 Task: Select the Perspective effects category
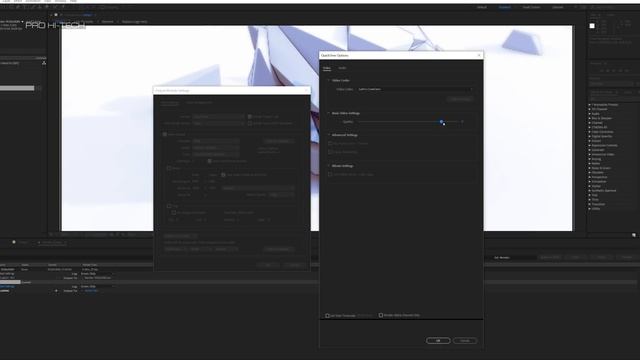pos(600,177)
